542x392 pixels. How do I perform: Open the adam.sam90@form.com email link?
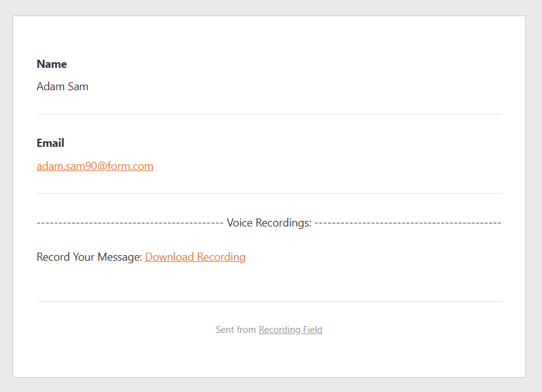95,166
